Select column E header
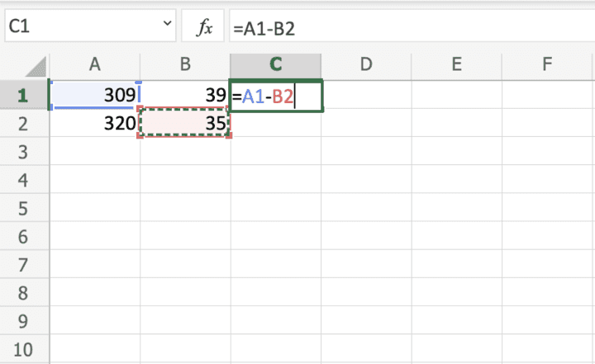This screenshot has width=595, height=364. click(456, 64)
